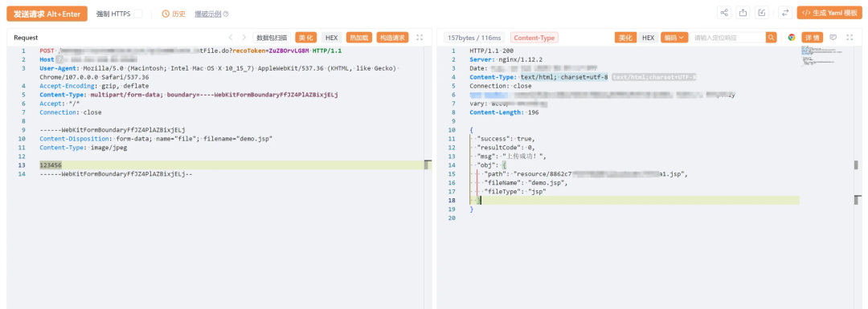Click the response search magnifier button
The height and width of the screenshot is (309, 868).
(771, 38)
